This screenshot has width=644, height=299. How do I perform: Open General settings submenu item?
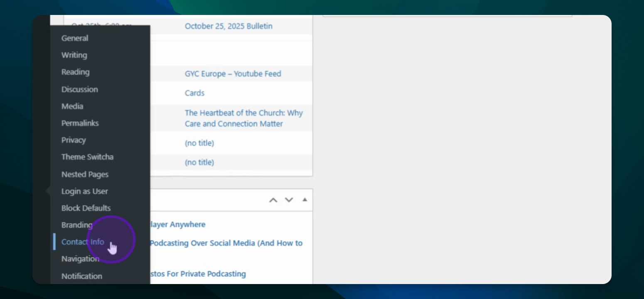[x=75, y=38]
